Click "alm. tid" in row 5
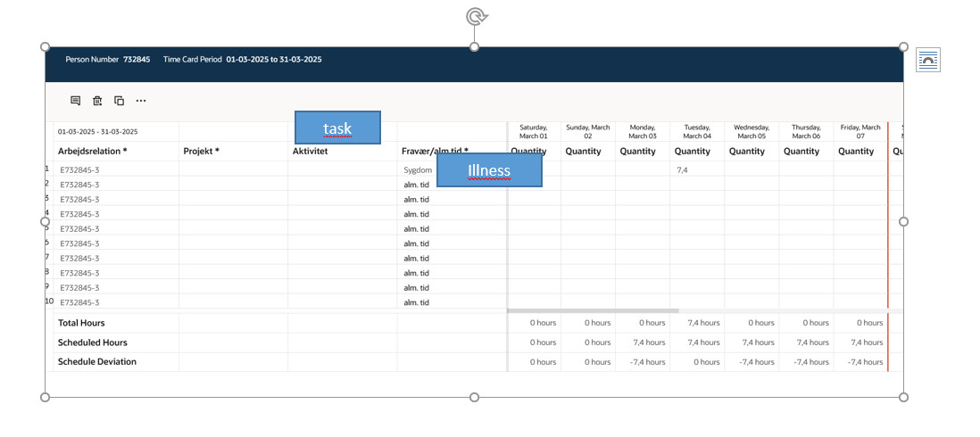The width and height of the screenshot is (980, 437). (416, 228)
